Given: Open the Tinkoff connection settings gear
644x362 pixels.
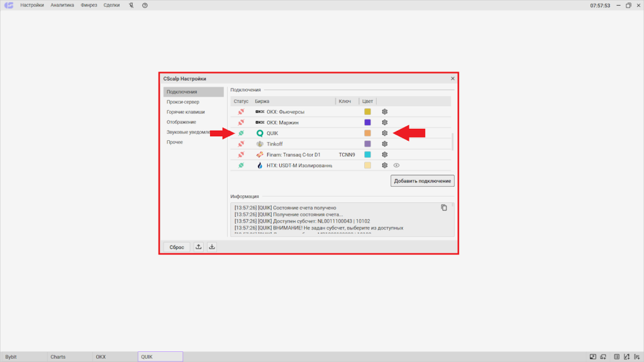Looking at the screenshot, I should point(384,144).
